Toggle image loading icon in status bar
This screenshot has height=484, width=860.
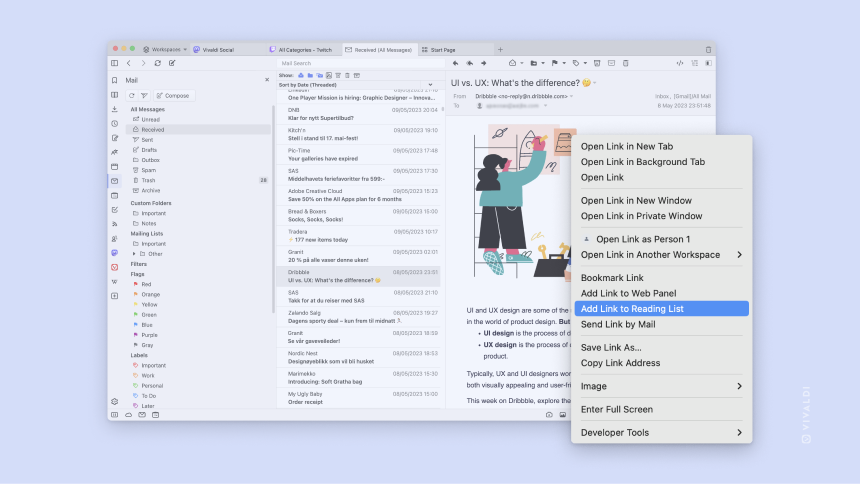pos(563,415)
